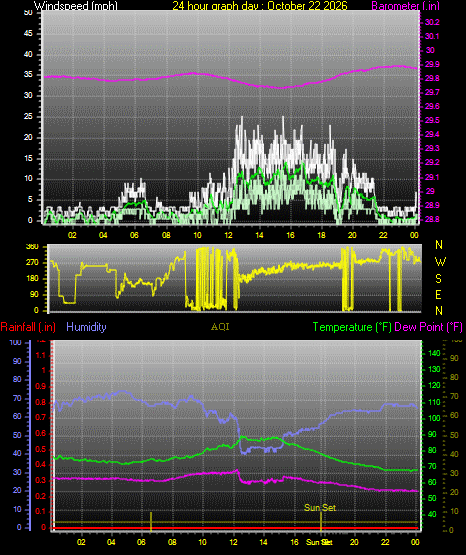The height and width of the screenshot is (555, 466).
Task: Select the 70 value on blue humidity axis
Action: click(x=17, y=399)
